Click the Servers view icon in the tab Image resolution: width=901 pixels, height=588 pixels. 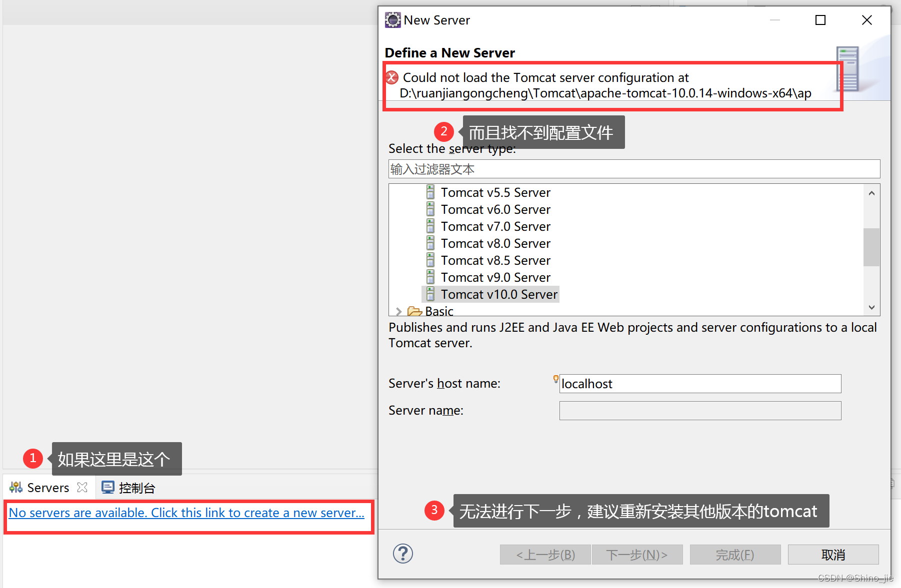click(15, 487)
